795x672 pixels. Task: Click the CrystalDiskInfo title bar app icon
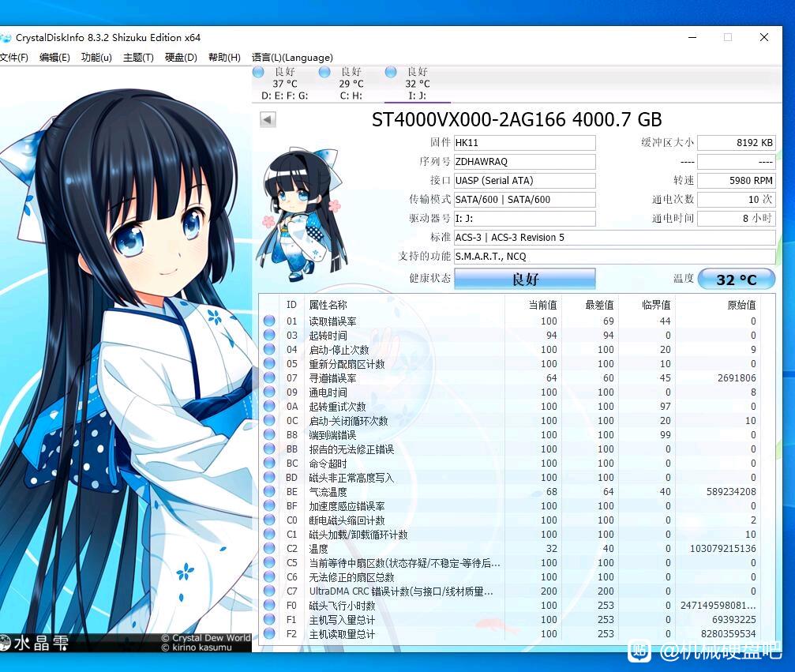coord(5,38)
